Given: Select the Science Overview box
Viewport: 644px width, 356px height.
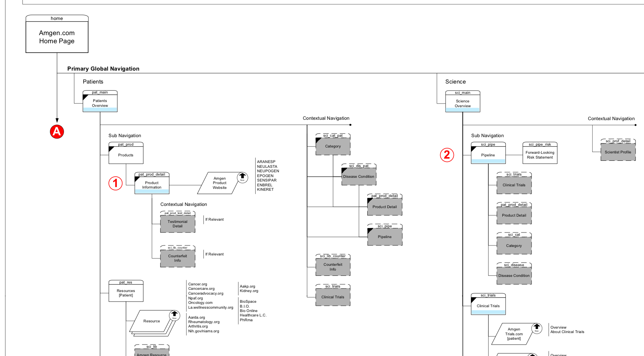Looking at the screenshot, I should [x=463, y=101].
